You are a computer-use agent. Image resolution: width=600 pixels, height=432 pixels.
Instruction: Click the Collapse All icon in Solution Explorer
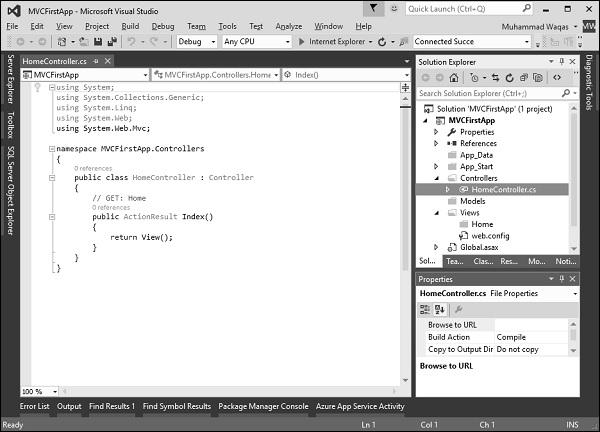523,78
